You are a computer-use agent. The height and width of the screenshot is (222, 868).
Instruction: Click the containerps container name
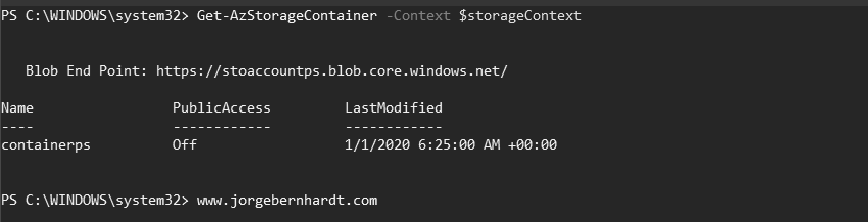tap(46, 145)
